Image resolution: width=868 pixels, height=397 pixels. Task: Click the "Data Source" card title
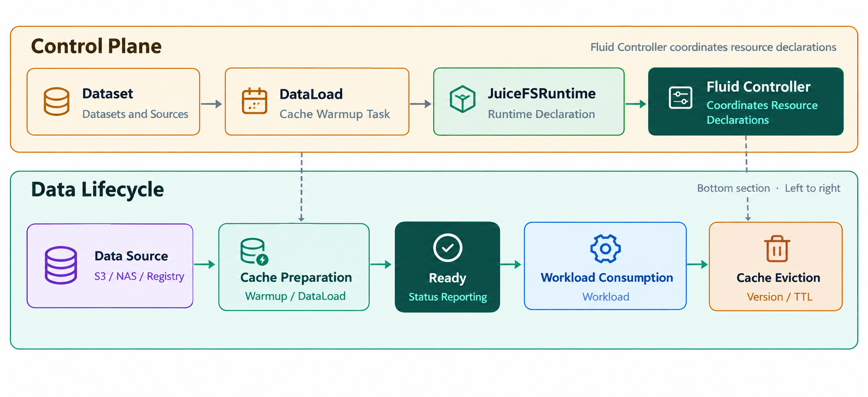coord(131,256)
